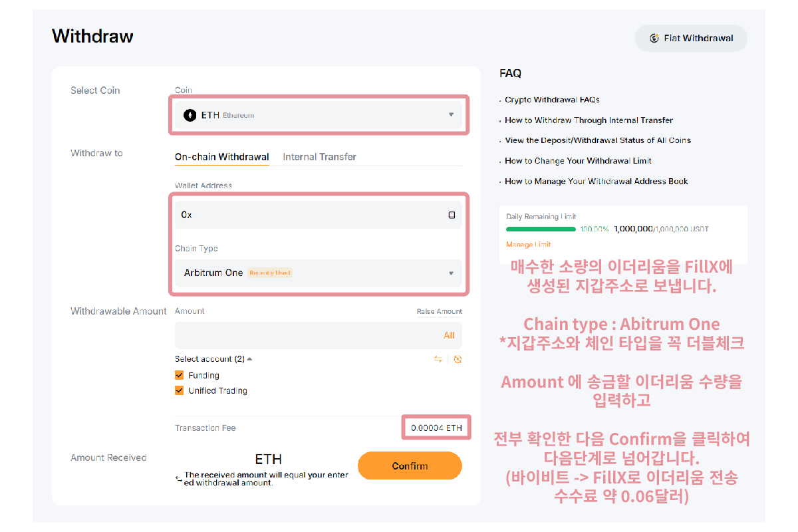Select the On-chain Withdrawal tab
Screen dimensions: 798x532
221,157
